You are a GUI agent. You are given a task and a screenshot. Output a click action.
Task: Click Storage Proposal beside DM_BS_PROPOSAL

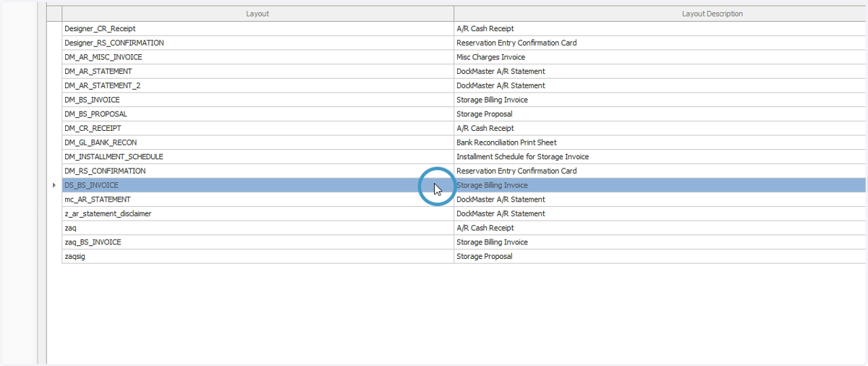point(484,114)
